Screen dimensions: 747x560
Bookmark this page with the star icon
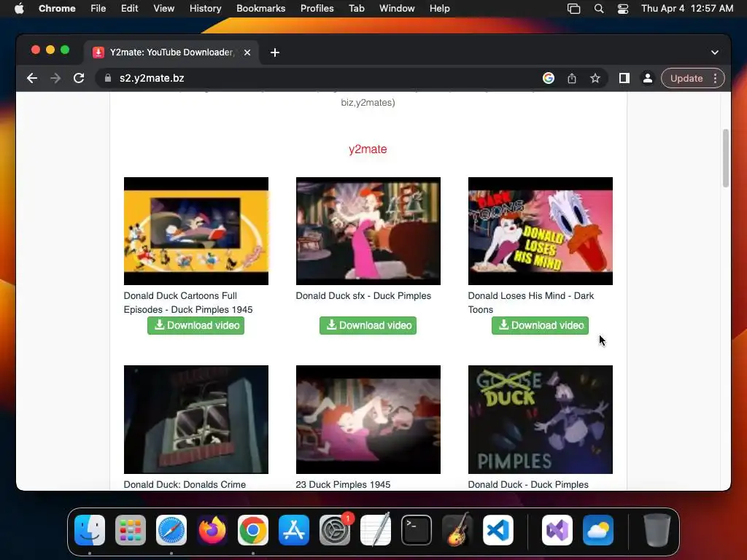coord(595,78)
